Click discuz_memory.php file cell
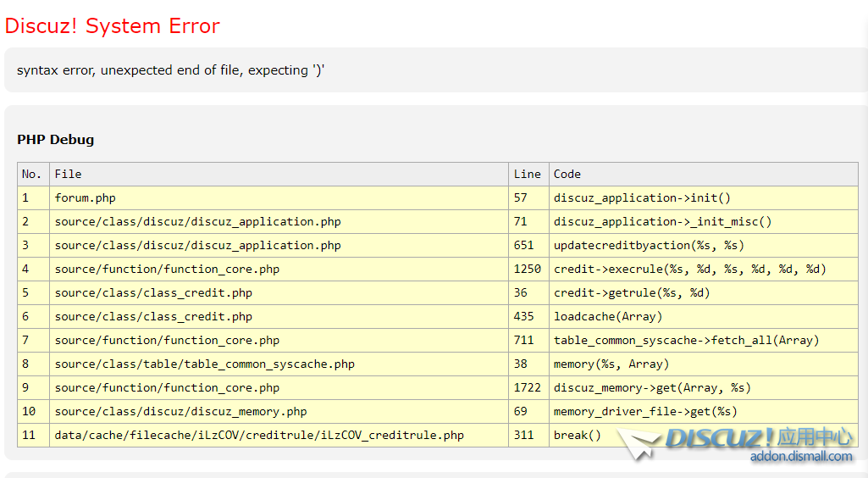This screenshot has width=868, height=478. click(x=279, y=412)
